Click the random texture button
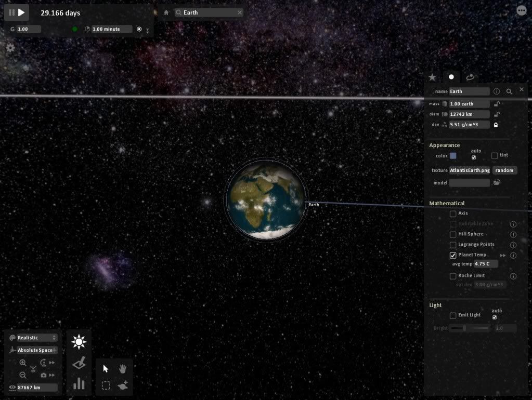Viewport: 532px width, 400px height. [x=505, y=170]
